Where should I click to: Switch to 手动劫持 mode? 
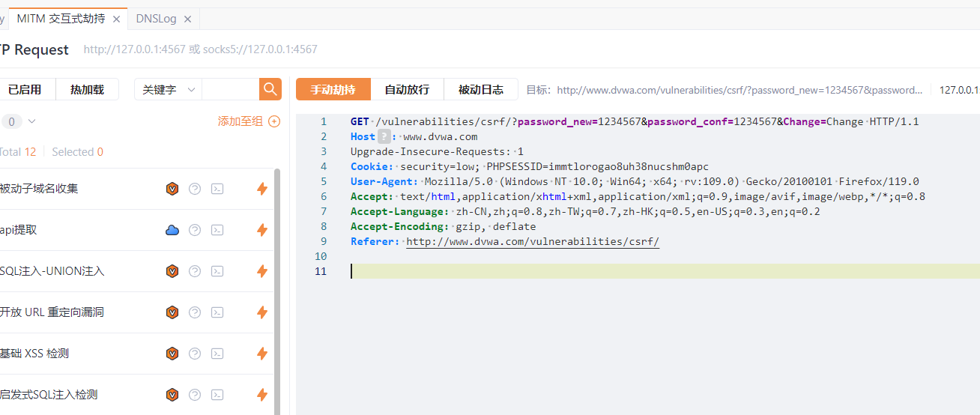[x=333, y=89]
